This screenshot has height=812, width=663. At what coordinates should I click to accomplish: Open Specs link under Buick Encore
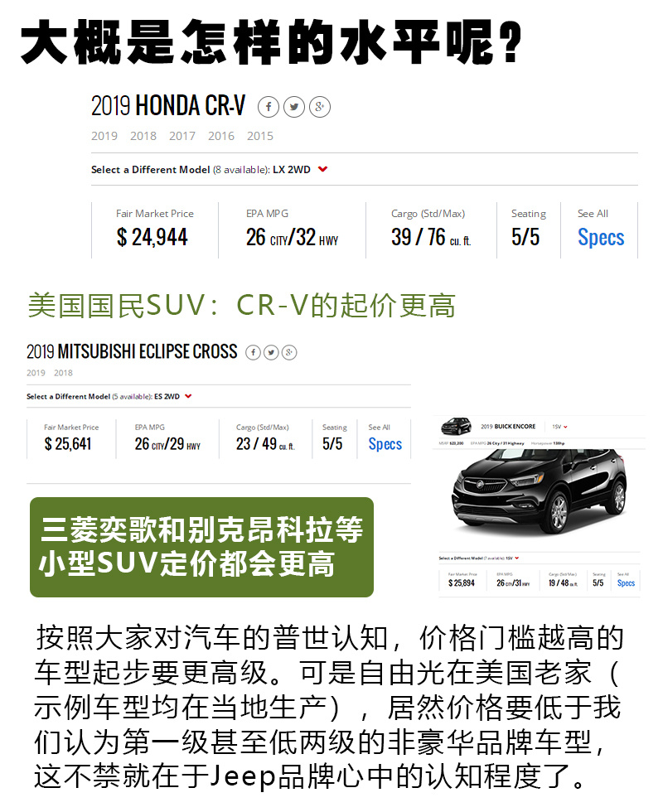click(626, 583)
